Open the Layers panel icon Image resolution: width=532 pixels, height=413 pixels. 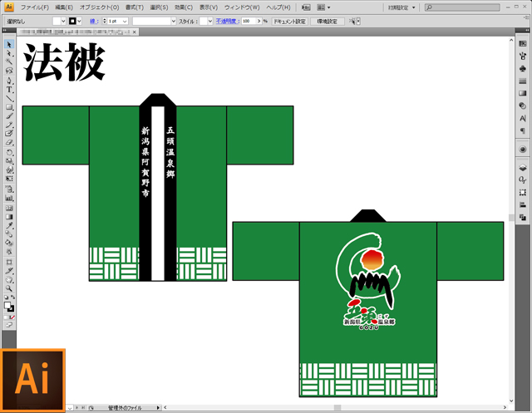[523, 168]
